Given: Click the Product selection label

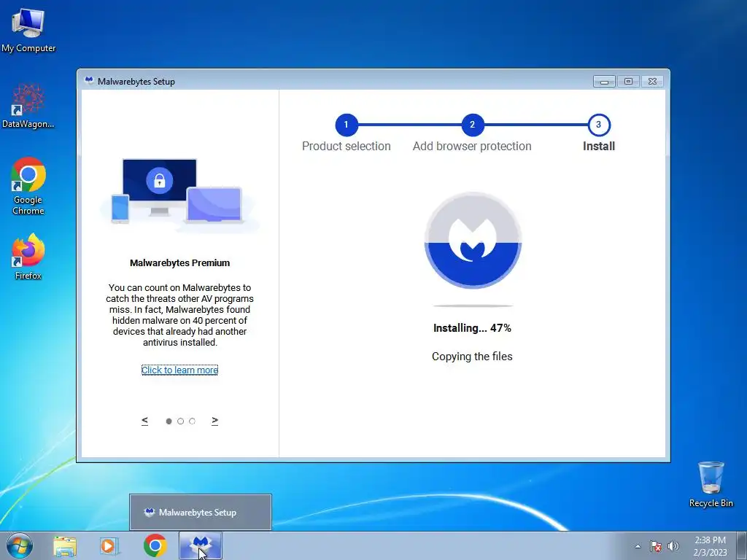Looking at the screenshot, I should click(x=347, y=146).
